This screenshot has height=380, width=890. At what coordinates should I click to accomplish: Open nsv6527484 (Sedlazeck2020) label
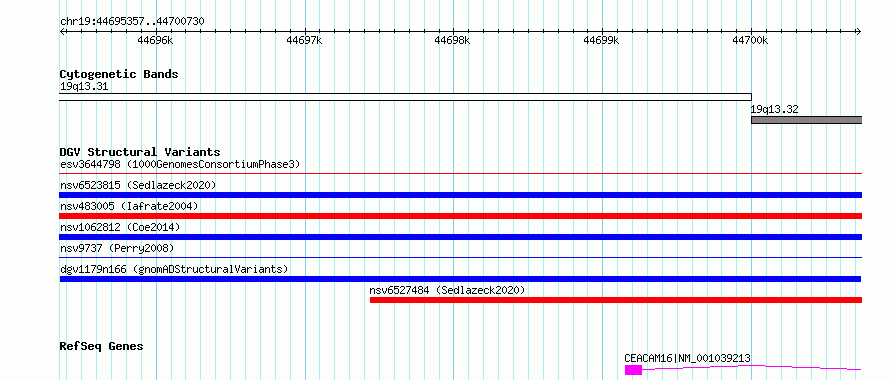(x=447, y=290)
